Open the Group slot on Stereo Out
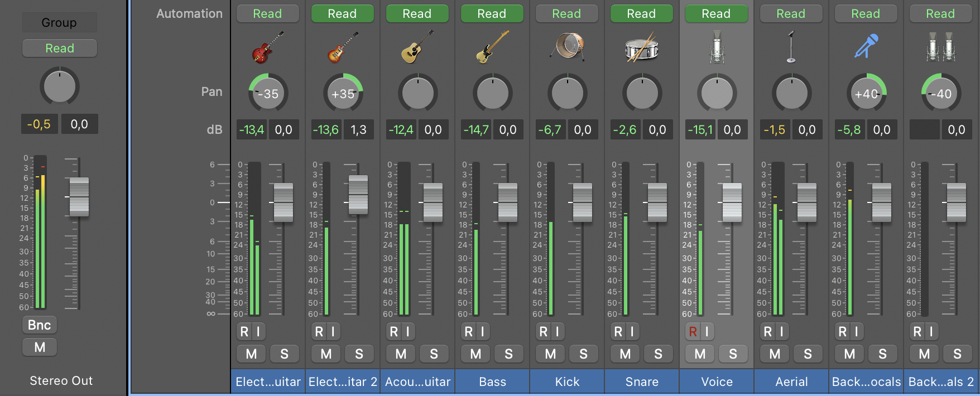The image size is (980, 396). point(59,23)
